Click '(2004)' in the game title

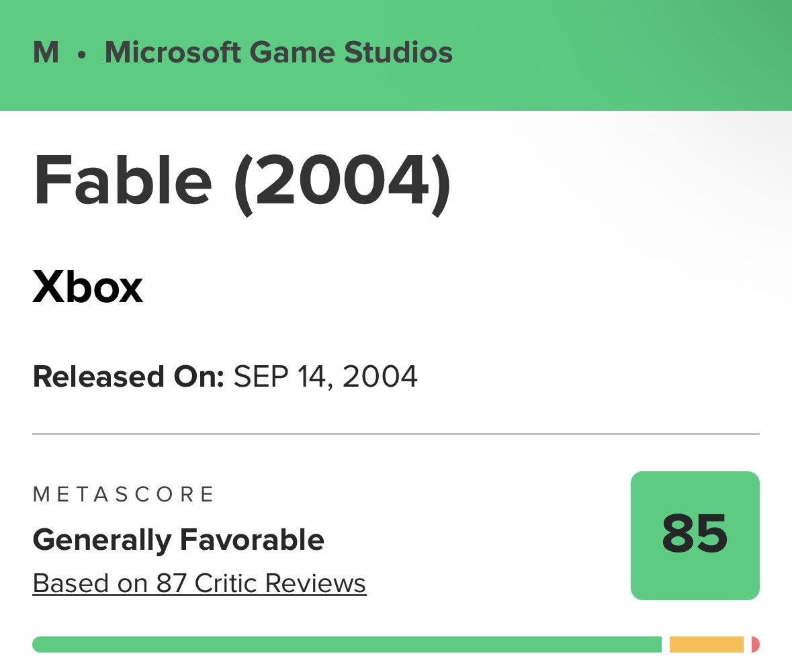pos(343,183)
